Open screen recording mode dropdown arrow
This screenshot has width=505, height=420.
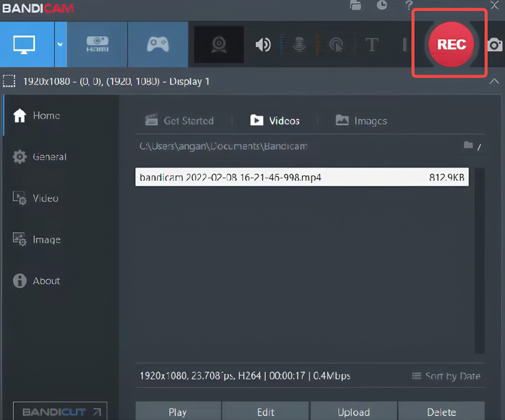point(60,44)
